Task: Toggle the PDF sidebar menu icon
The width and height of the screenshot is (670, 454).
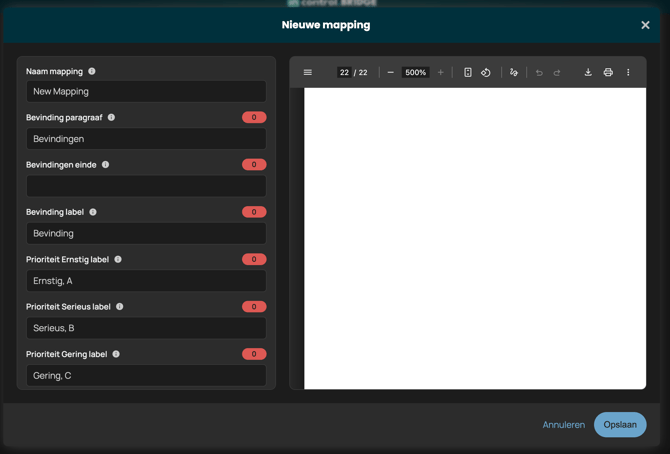Action: tap(308, 73)
